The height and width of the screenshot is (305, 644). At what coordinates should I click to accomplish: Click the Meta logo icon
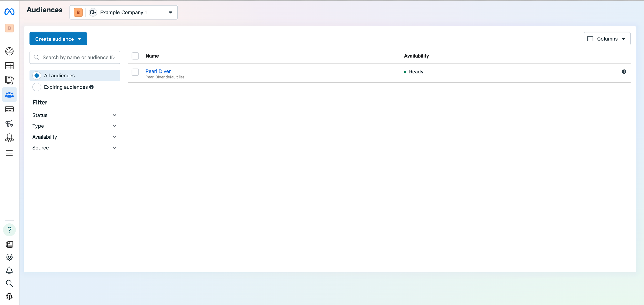tap(9, 12)
